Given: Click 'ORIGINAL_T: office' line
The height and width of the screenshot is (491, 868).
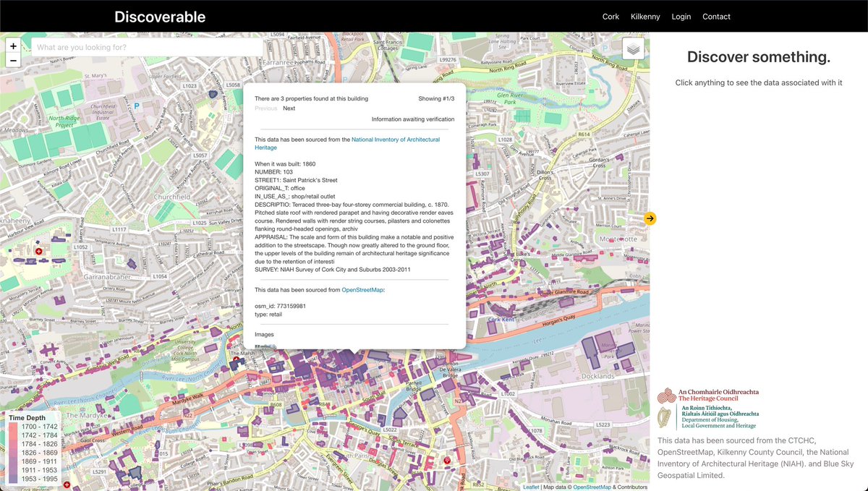Looking at the screenshot, I should pos(280,188).
